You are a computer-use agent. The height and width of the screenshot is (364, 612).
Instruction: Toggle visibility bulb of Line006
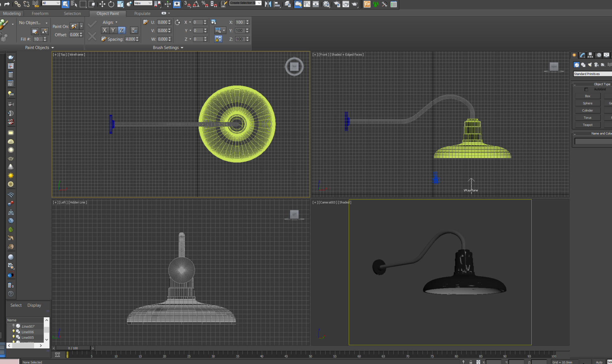13,332
